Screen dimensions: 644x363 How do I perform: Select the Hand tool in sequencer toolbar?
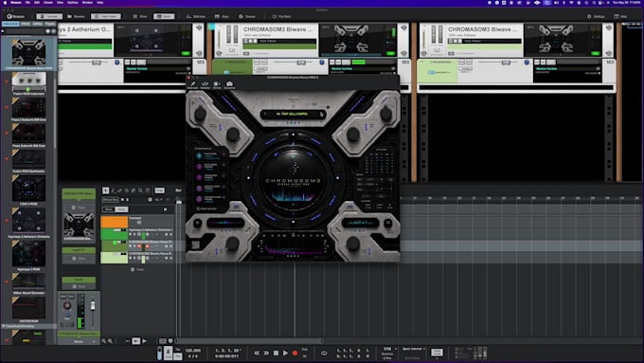tap(148, 191)
